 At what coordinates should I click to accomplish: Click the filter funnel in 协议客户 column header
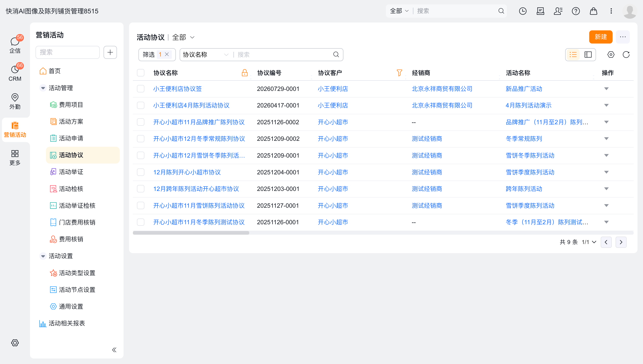click(x=399, y=73)
